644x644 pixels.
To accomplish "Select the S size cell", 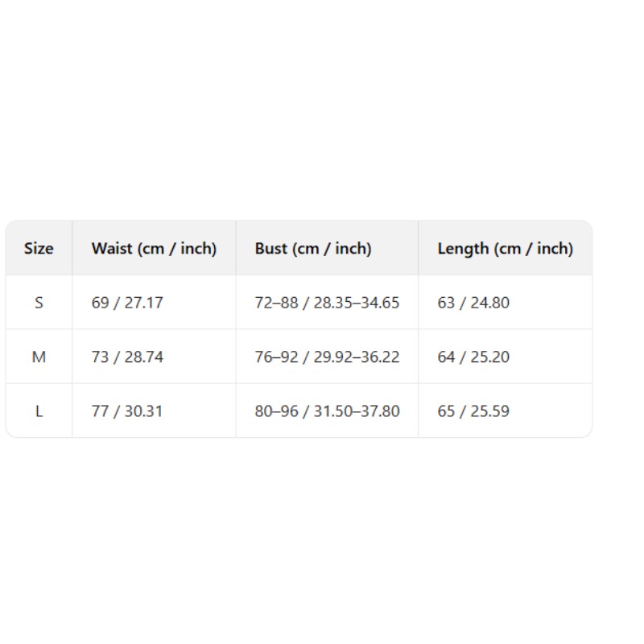I will [39, 303].
